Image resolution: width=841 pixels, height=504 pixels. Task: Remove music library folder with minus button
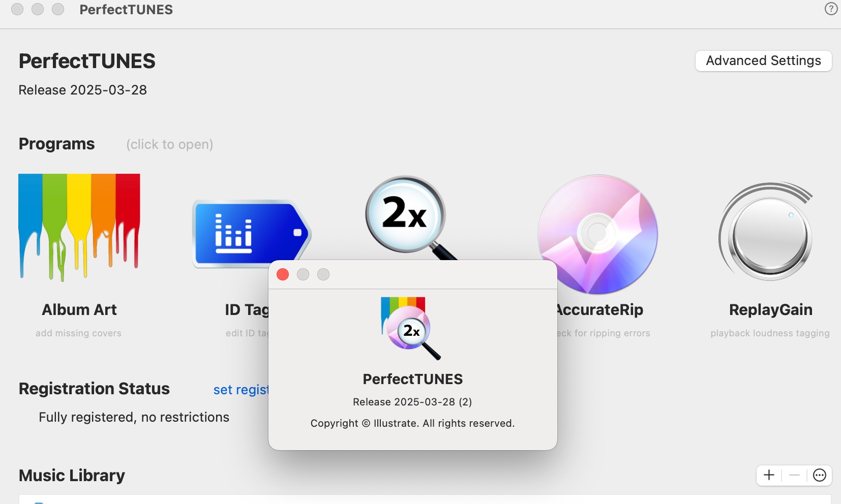pyautogui.click(x=794, y=475)
